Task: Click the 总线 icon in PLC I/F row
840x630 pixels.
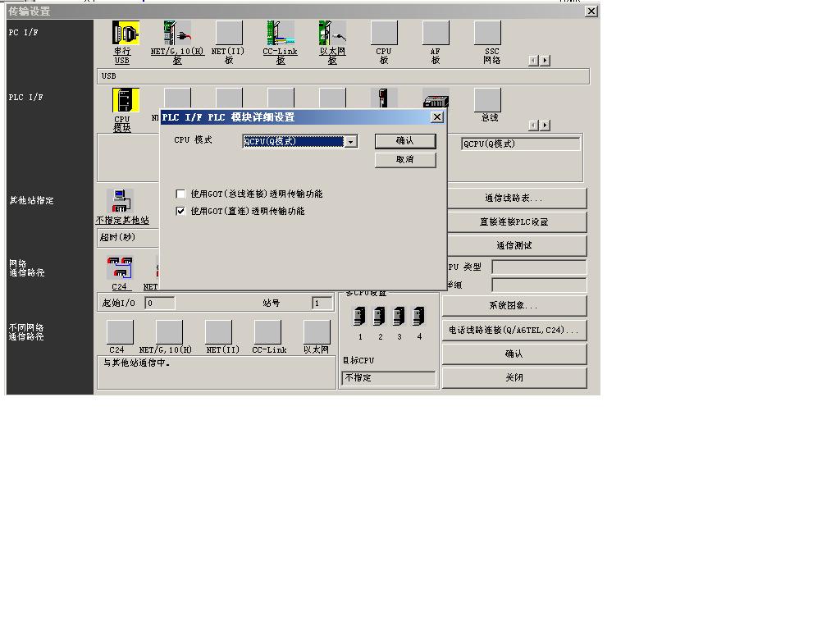Action: point(488,101)
